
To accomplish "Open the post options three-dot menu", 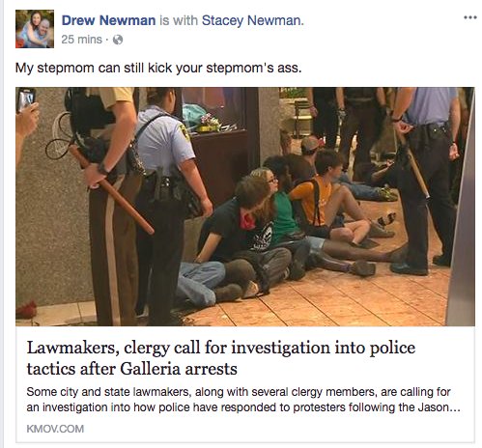I will pyautogui.click(x=469, y=17).
